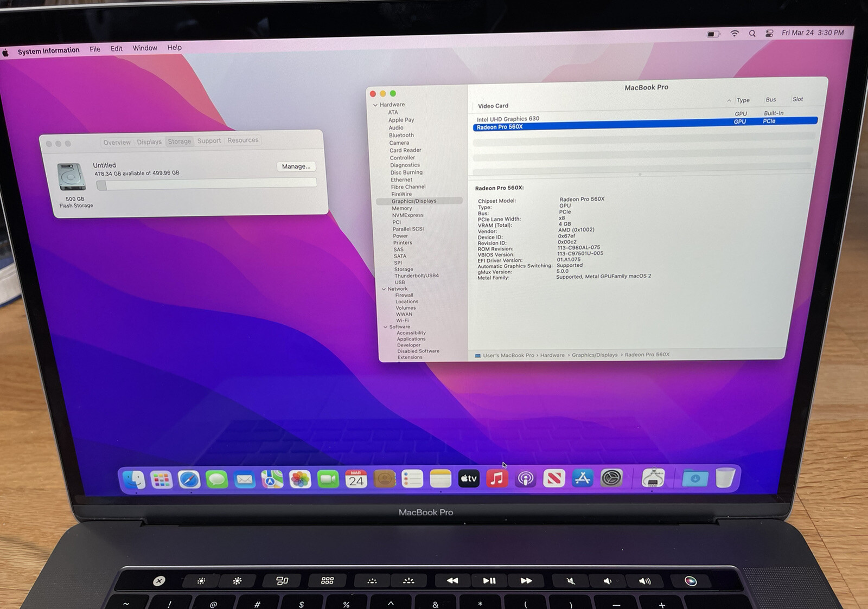Open the Apple menu
Viewport: 868px width, 609px height.
click(5, 53)
